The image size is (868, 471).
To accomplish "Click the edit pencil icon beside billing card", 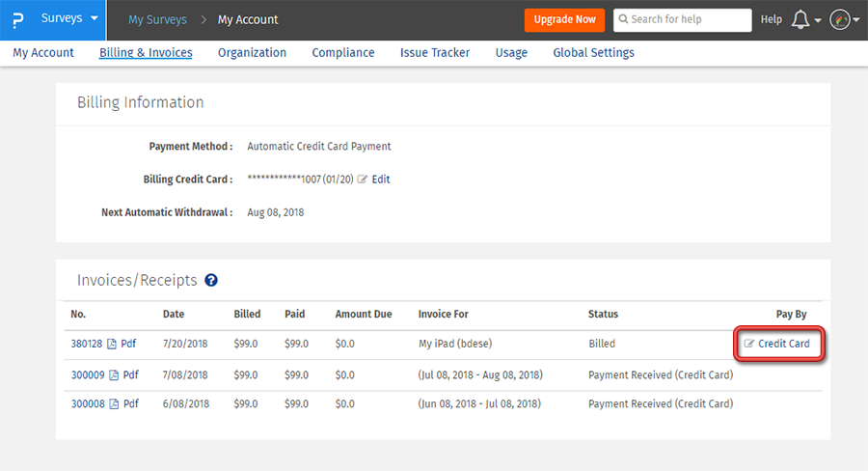I will 363,180.
